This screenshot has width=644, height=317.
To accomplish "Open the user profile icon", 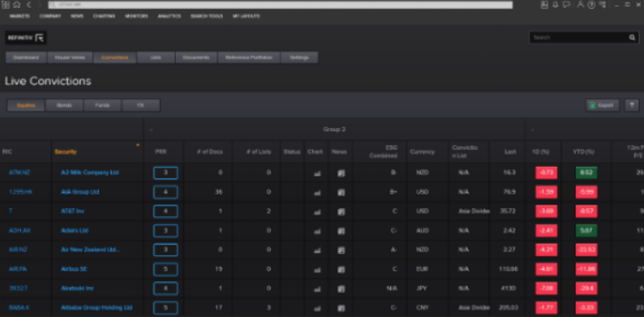I will click(x=580, y=4).
